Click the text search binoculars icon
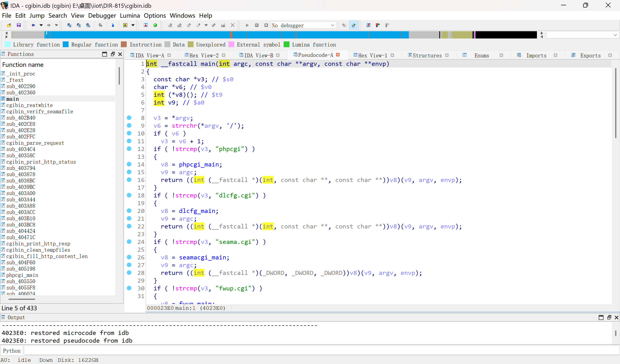Viewport: 620px width, 364px height. tap(79, 25)
